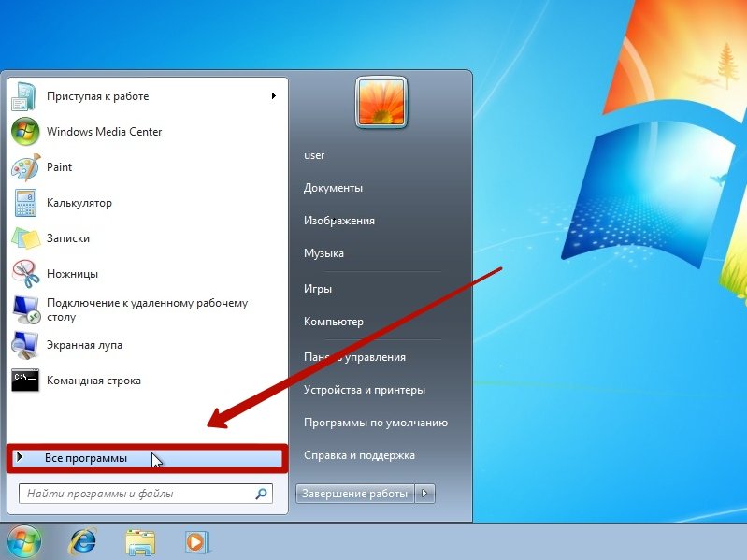
Task: Open the Калькулятор icon
Action: pos(25,203)
